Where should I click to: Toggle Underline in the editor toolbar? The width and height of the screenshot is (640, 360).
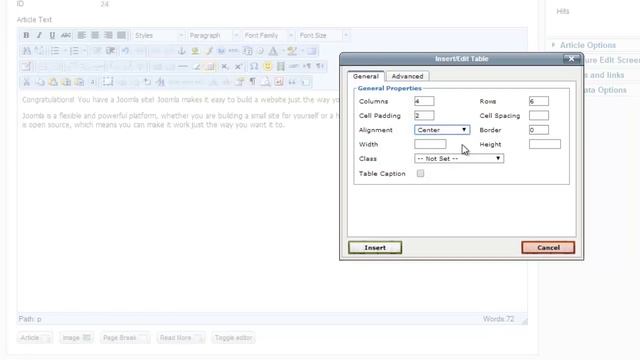(x=52, y=36)
